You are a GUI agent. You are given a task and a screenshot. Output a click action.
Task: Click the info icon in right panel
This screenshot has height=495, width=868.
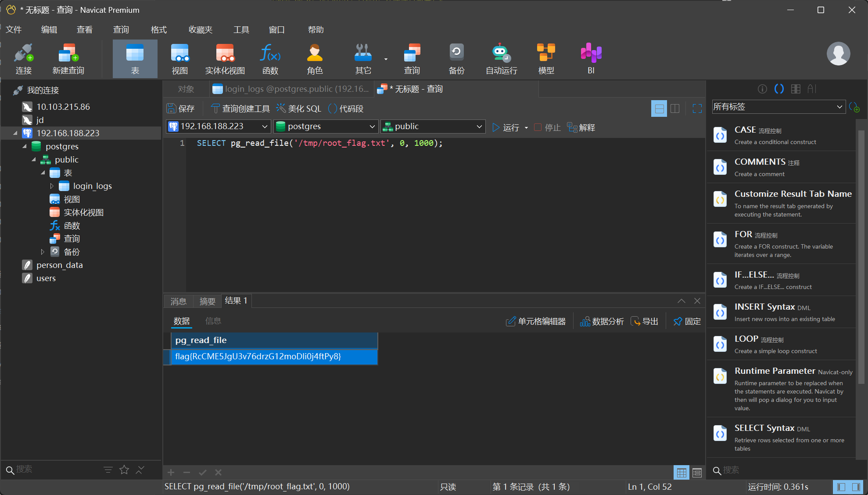pyautogui.click(x=762, y=89)
